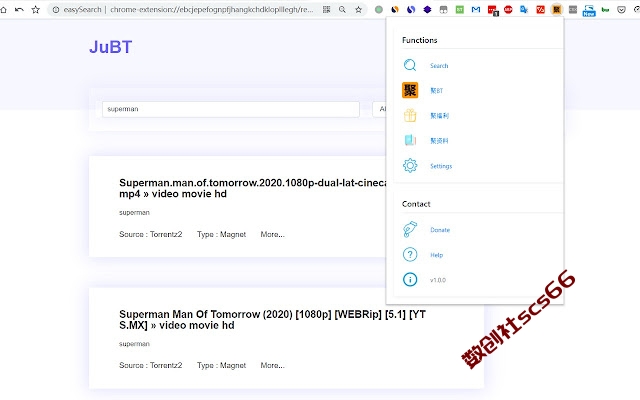Viewport: 640px width, 400px height.
Task: Open the Donate link under Contact
Action: click(440, 230)
